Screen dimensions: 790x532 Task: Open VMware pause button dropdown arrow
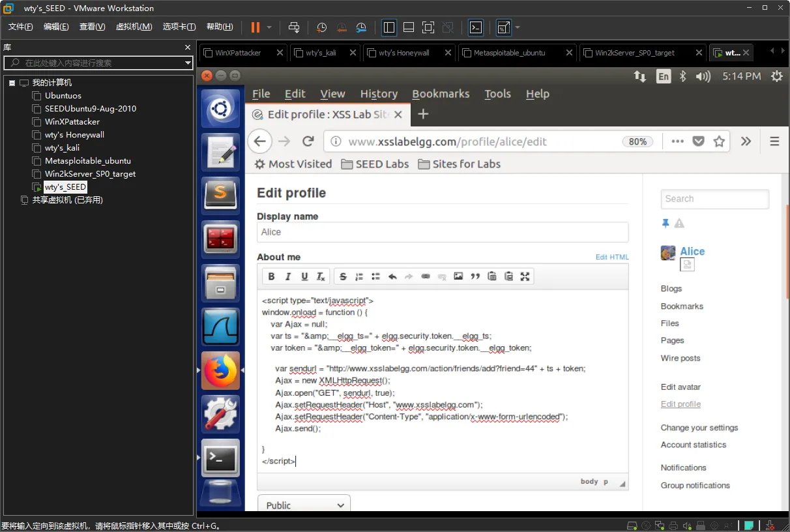pyautogui.click(x=269, y=27)
